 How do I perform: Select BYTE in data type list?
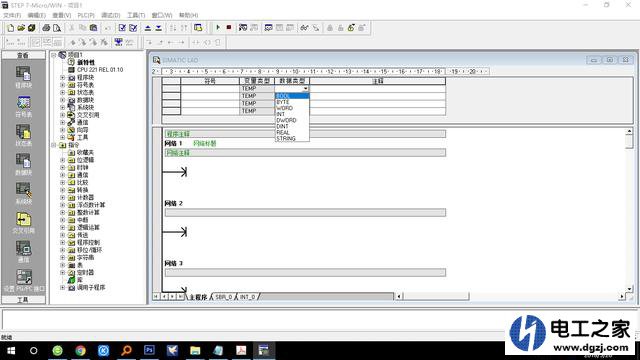pos(292,102)
